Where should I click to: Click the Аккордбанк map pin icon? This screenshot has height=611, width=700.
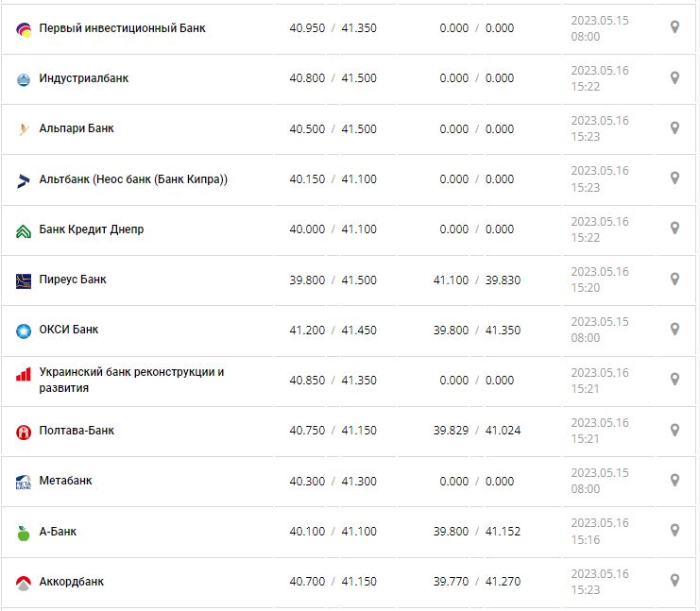pos(674,580)
